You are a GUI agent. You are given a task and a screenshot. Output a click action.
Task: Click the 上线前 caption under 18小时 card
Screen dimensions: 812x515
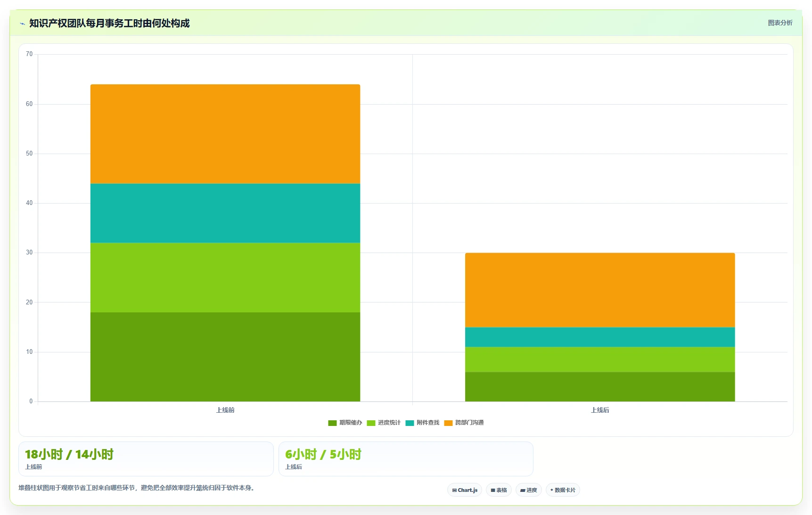click(33, 467)
